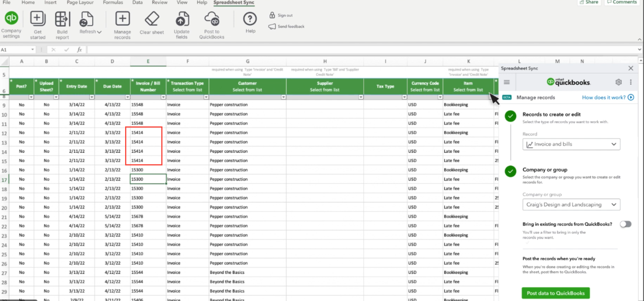The image size is (644, 301).
Task: Click the Build report icon
Action: (62, 19)
